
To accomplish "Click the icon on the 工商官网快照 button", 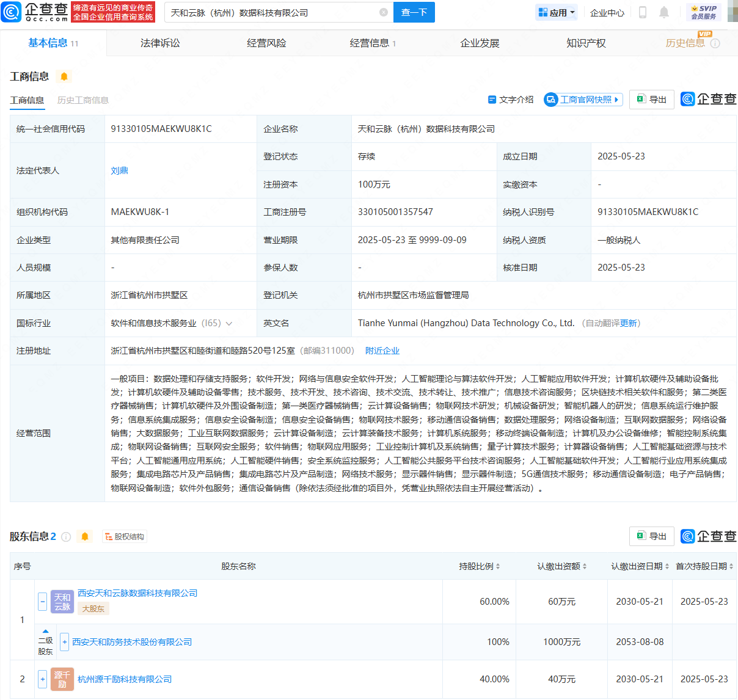I will tap(551, 100).
